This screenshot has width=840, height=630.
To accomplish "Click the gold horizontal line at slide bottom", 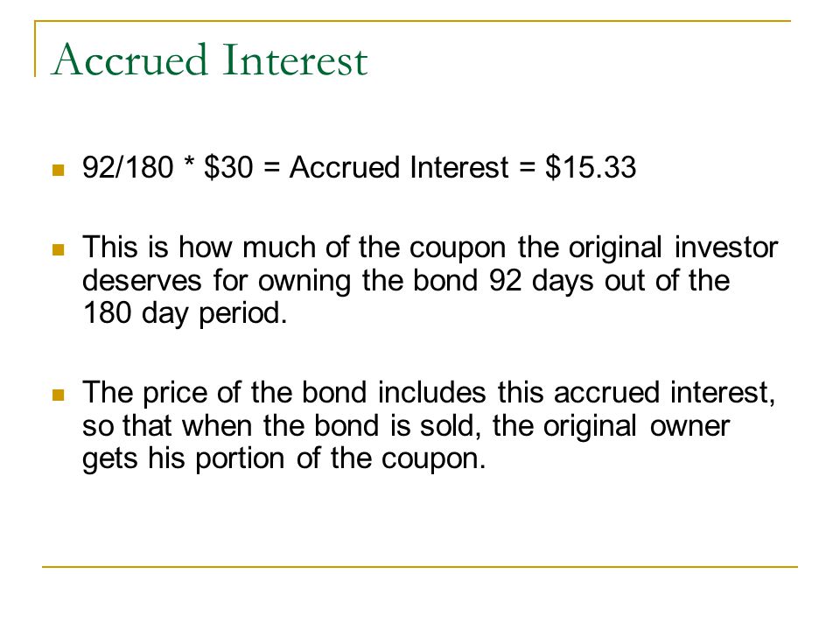I will click(x=420, y=566).
